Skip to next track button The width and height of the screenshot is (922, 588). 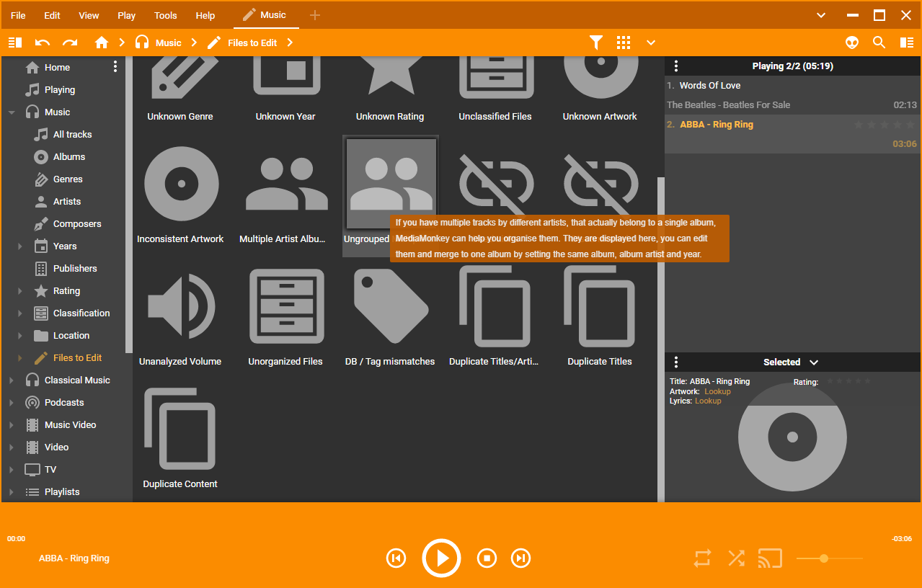520,558
